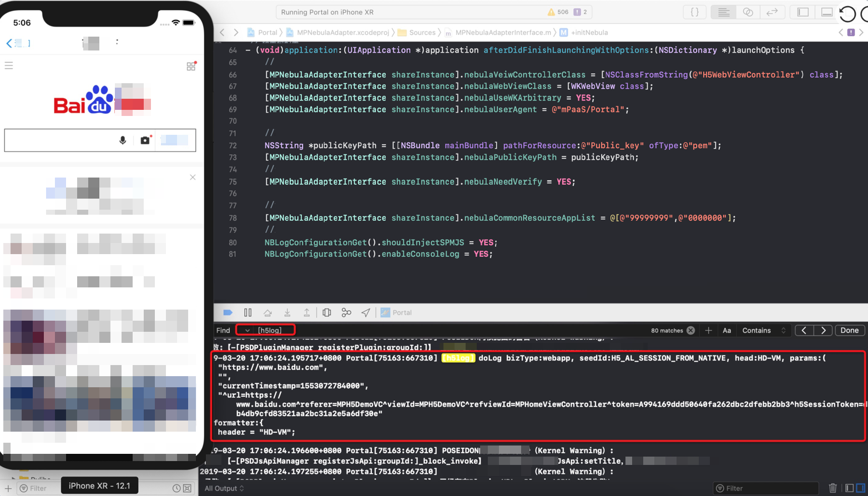Toggle the Navigator panel visibility

coord(803,12)
